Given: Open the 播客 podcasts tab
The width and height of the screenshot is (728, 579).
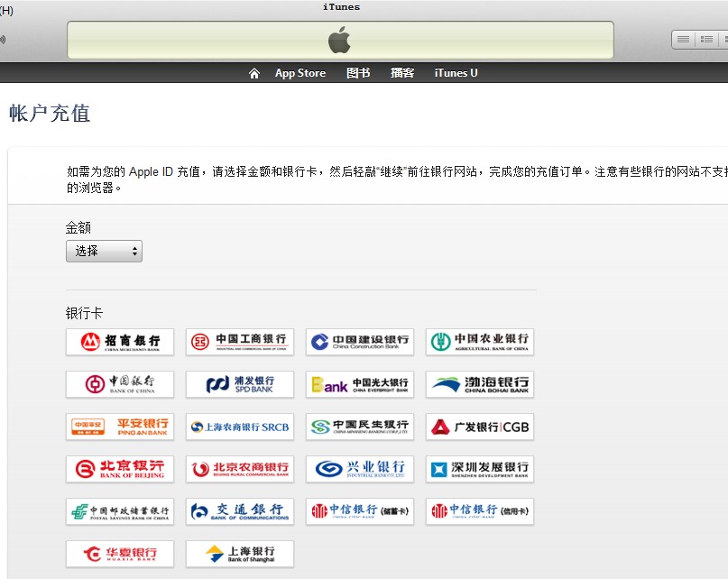Looking at the screenshot, I should (x=402, y=73).
